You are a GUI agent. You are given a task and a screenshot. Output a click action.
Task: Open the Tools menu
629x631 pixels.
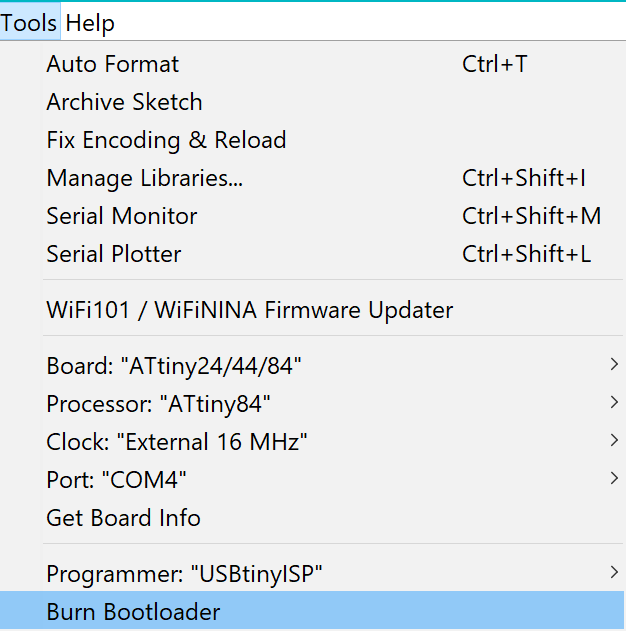click(29, 23)
